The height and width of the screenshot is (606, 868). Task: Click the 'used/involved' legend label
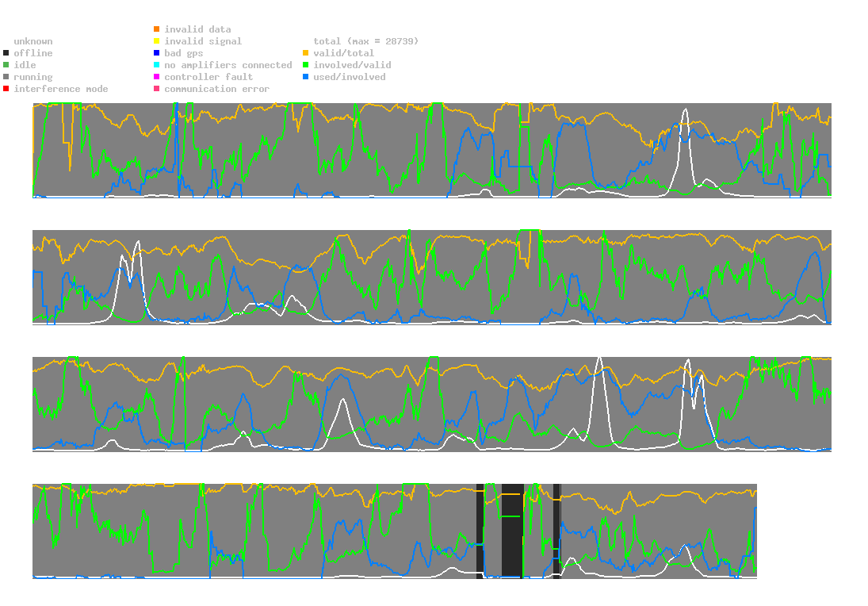[x=350, y=77]
